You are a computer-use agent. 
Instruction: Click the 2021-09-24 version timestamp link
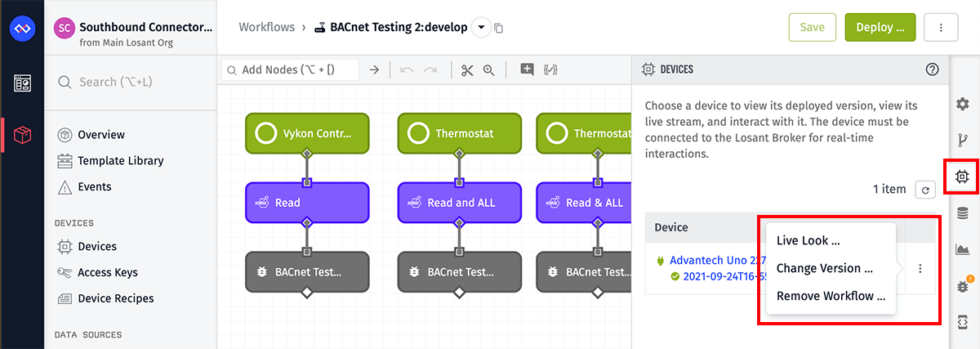724,276
